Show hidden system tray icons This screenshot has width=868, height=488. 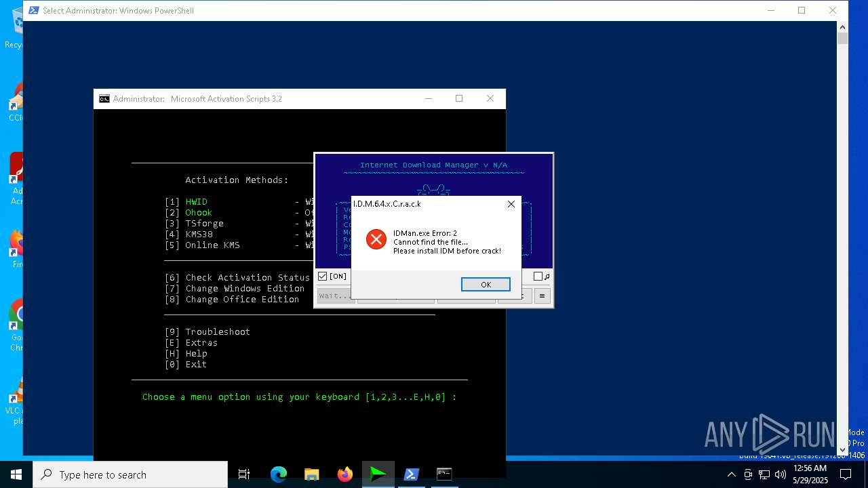732,474
